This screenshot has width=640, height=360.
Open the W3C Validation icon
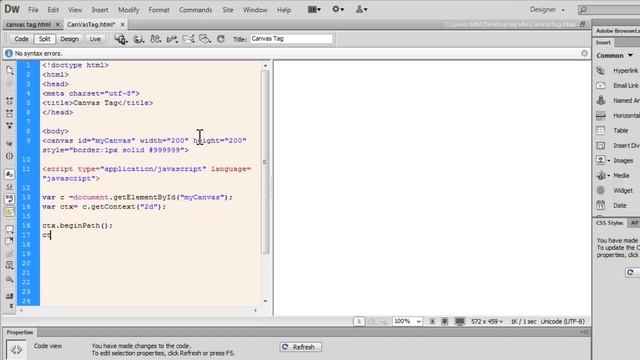[x=172, y=39]
